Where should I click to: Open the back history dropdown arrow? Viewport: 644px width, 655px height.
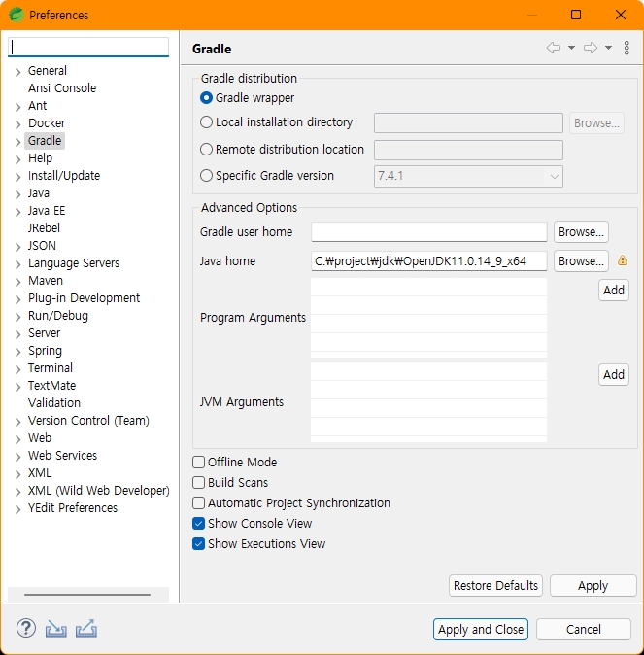[571, 48]
